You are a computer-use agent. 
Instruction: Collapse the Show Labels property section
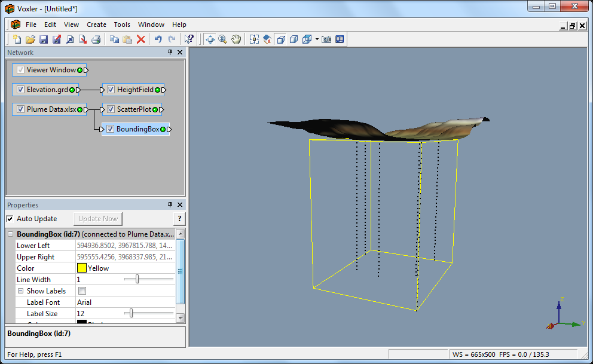click(x=21, y=290)
